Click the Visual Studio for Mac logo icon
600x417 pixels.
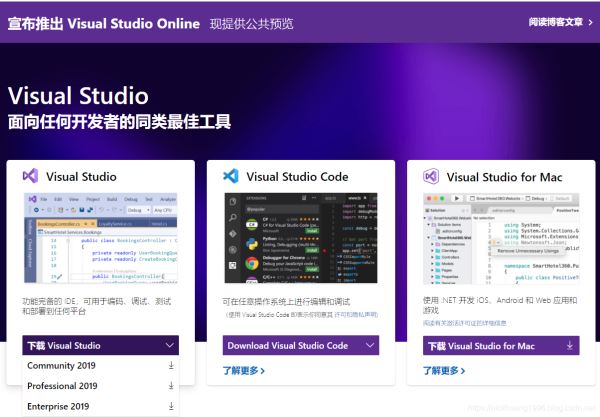pyautogui.click(x=431, y=176)
